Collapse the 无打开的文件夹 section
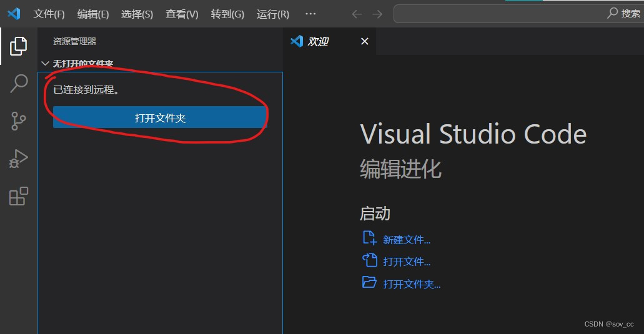 45,64
